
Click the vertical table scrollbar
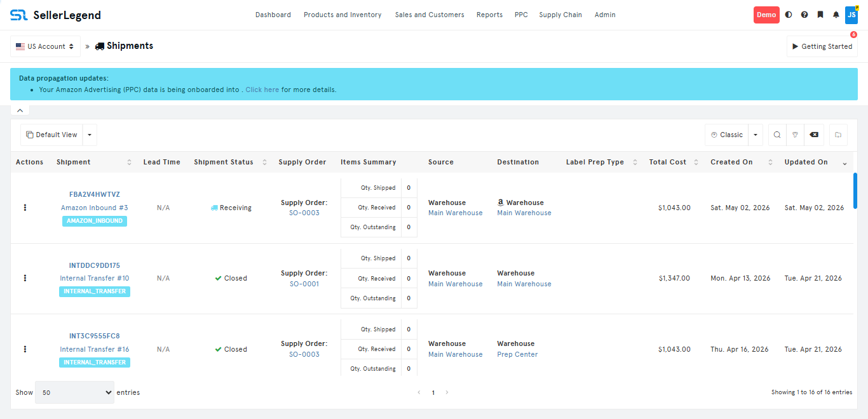855,190
